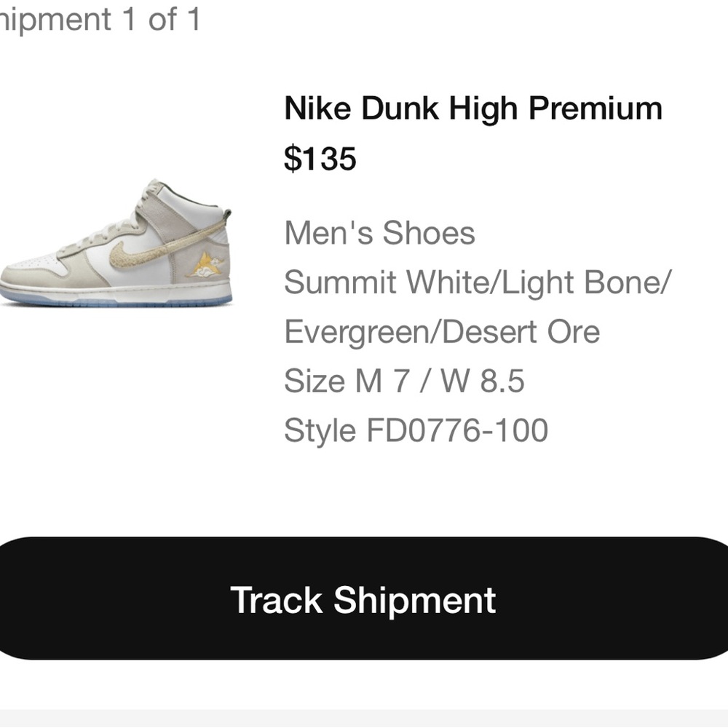Click the Men's Shoes category text
The image size is (728, 728).
pyautogui.click(x=379, y=234)
